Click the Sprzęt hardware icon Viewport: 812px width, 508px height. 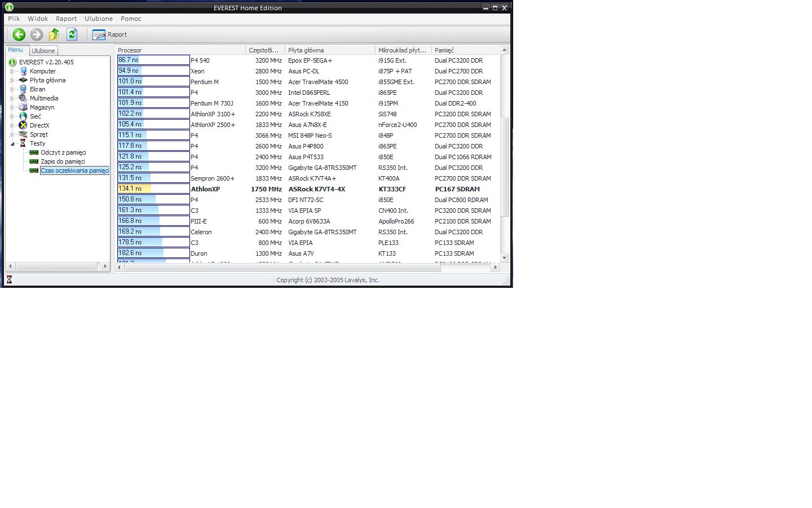23,134
